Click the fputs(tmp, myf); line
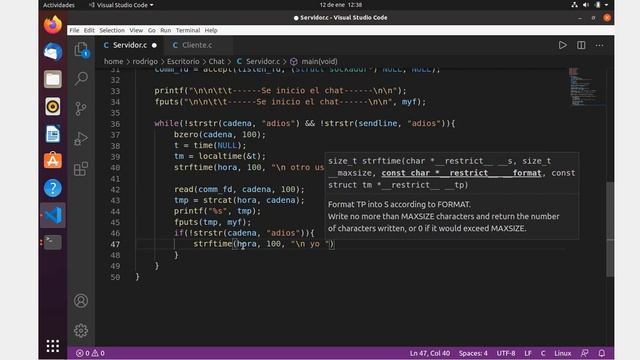The width and height of the screenshot is (640, 360). point(212,222)
